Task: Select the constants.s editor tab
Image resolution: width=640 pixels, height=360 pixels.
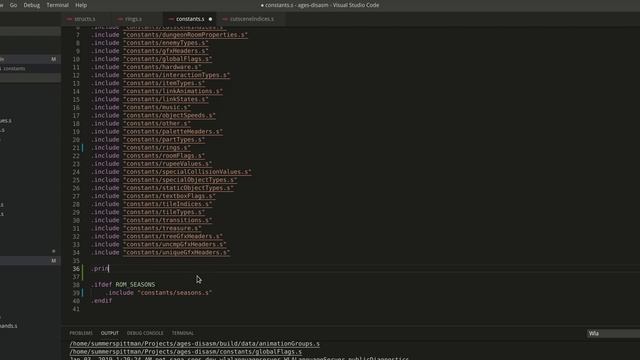Action: click(190, 19)
